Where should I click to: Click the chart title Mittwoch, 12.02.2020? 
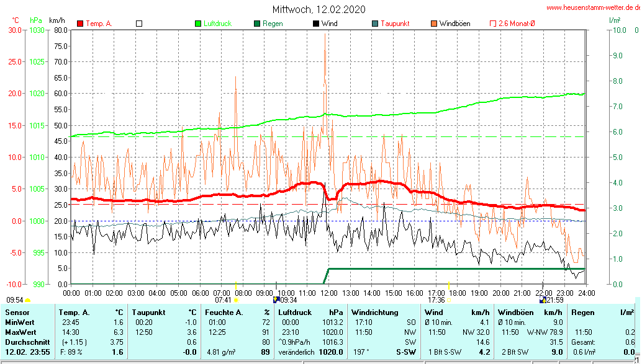click(x=319, y=9)
